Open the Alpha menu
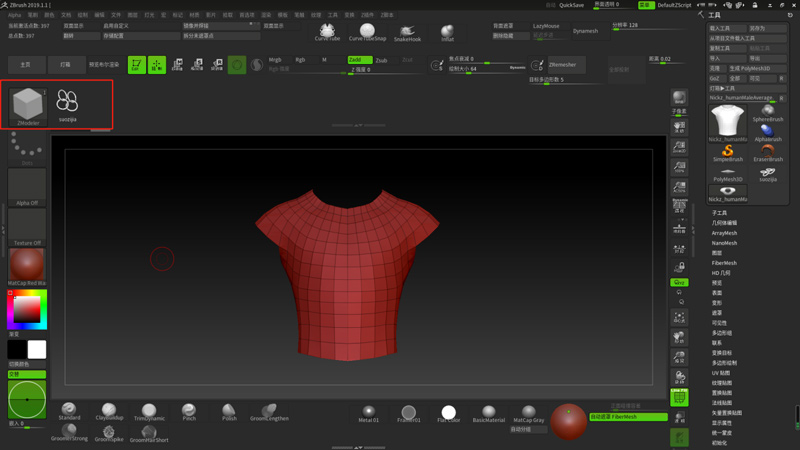This screenshot has width=800, height=450. pos(14,15)
